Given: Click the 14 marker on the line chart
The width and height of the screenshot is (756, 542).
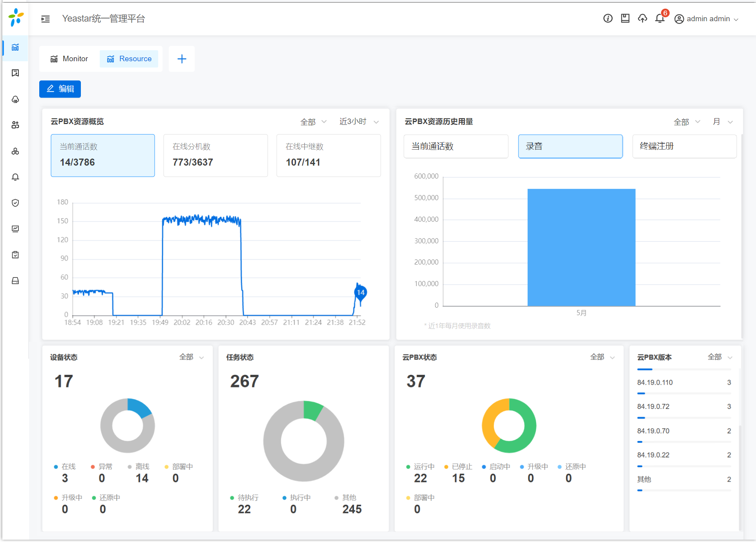Looking at the screenshot, I should pos(360,292).
